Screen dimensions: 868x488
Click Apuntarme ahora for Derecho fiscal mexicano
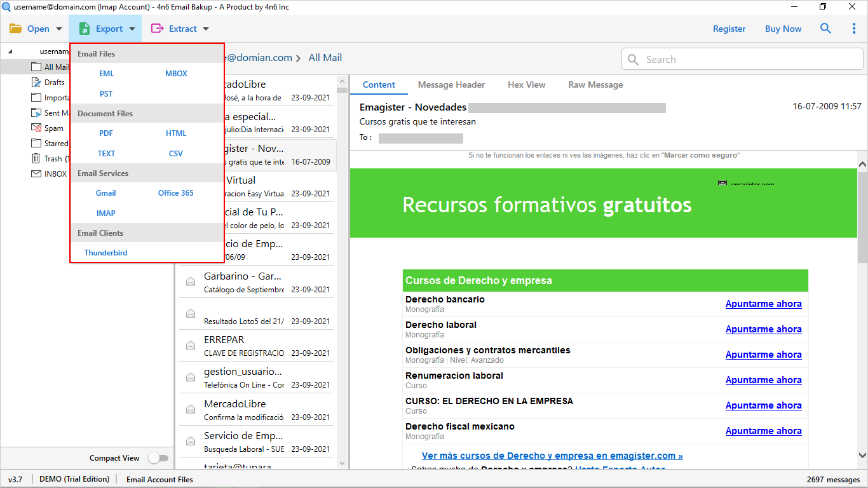764,431
